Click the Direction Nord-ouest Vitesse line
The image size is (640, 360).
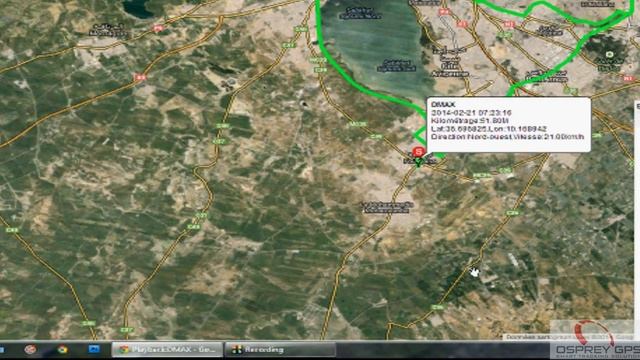click(508, 137)
